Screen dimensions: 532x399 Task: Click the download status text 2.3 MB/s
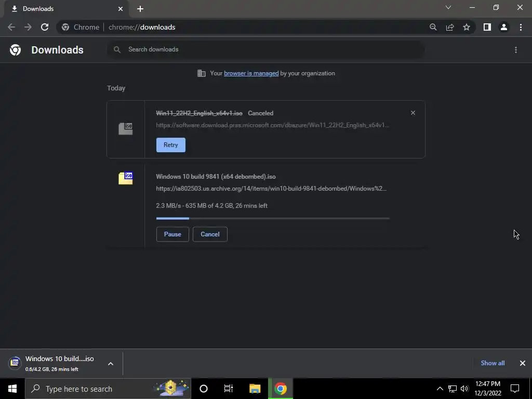point(212,206)
